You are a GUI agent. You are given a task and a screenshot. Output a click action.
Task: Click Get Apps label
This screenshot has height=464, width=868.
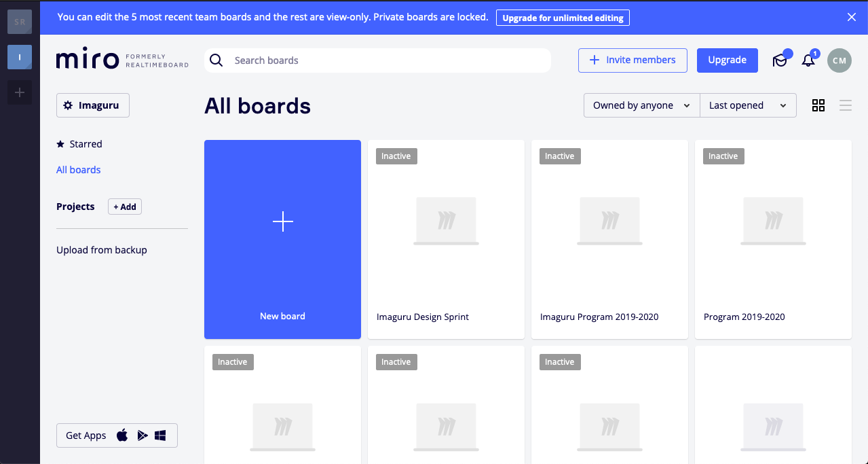(x=86, y=435)
